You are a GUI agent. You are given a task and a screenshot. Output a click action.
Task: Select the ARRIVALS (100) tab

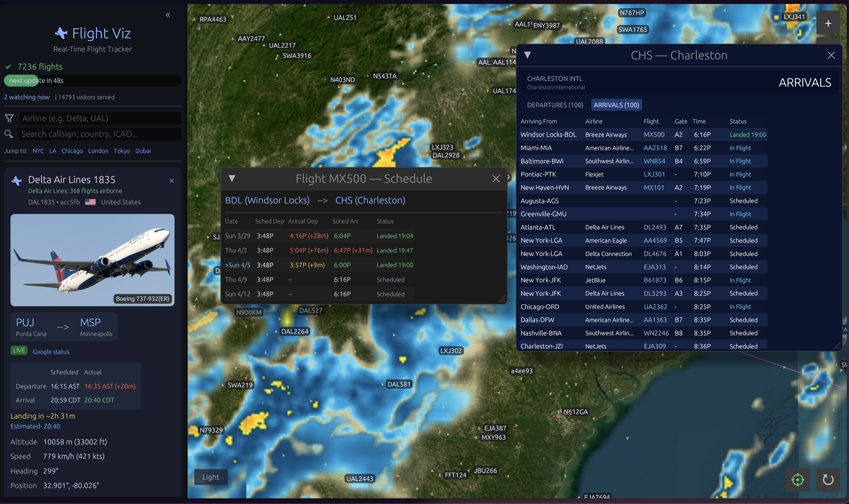(616, 105)
